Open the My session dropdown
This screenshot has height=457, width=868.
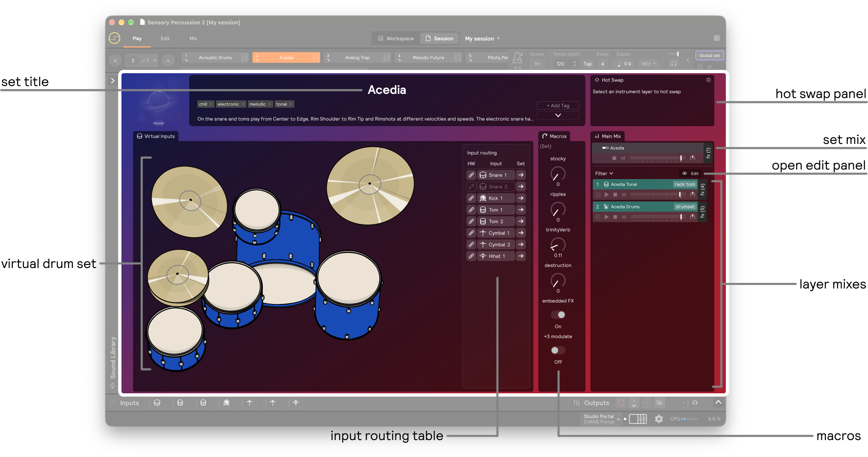[x=483, y=38]
